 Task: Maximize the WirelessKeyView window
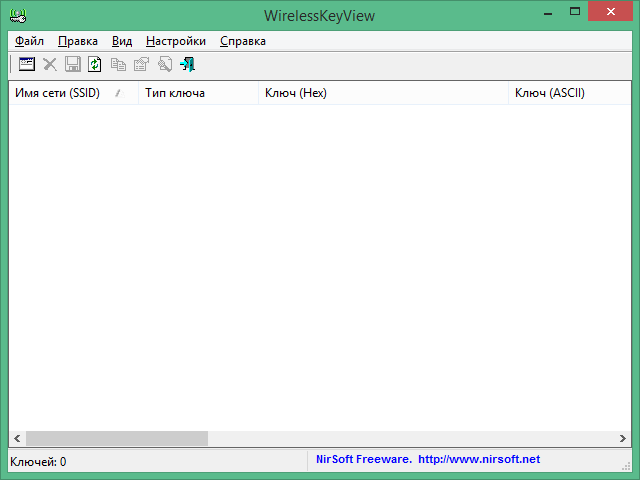pyautogui.click(x=575, y=12)
